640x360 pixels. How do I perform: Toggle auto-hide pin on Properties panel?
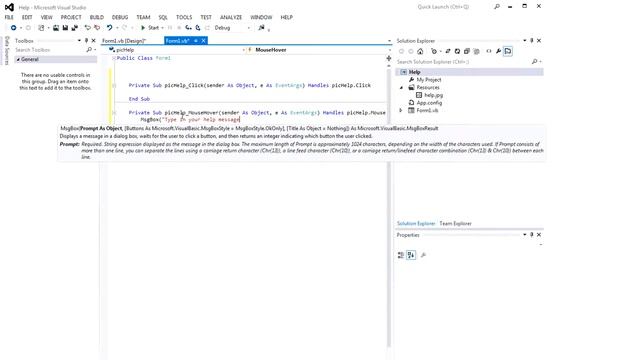coord(531,235)
